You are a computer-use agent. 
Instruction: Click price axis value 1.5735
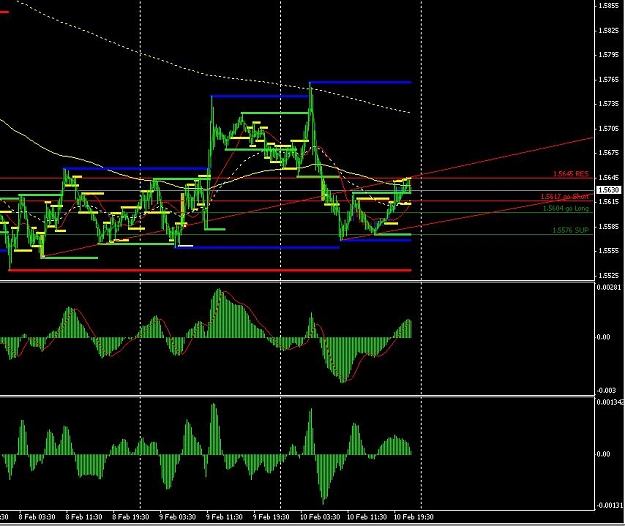pos(609,104)
